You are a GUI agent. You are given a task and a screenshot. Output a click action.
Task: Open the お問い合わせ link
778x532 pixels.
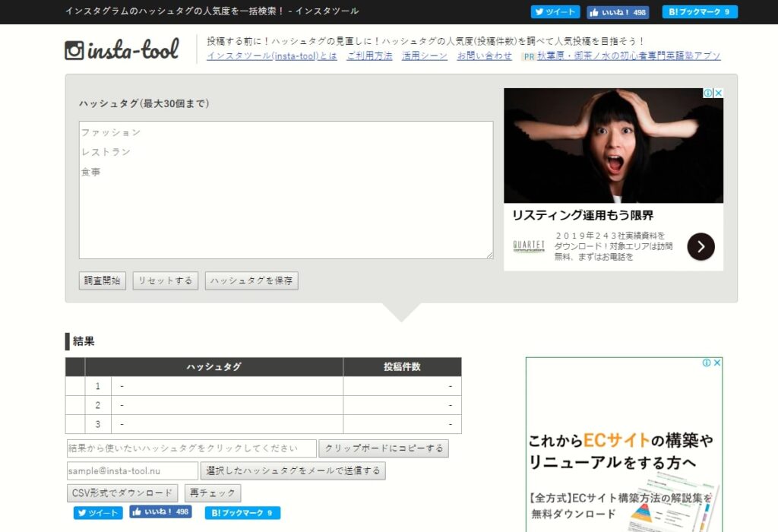pyautogui.click(x=484, y=56)
